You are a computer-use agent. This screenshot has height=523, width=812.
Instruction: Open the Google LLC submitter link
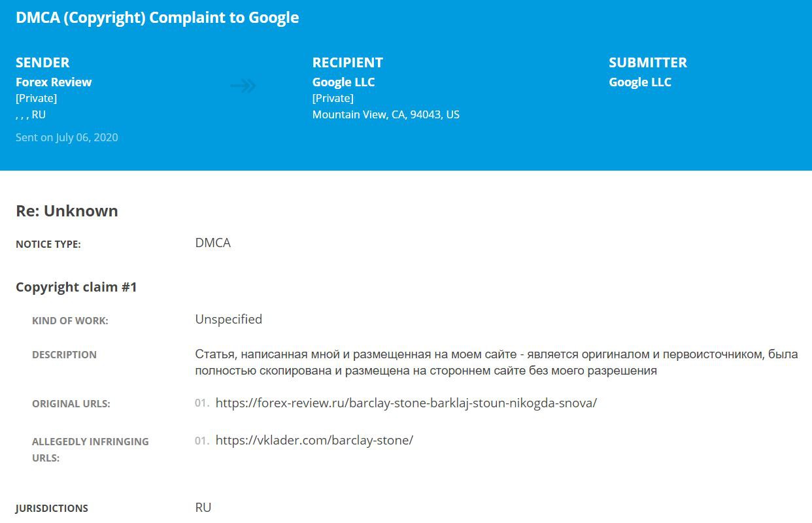tap(640, 82)
